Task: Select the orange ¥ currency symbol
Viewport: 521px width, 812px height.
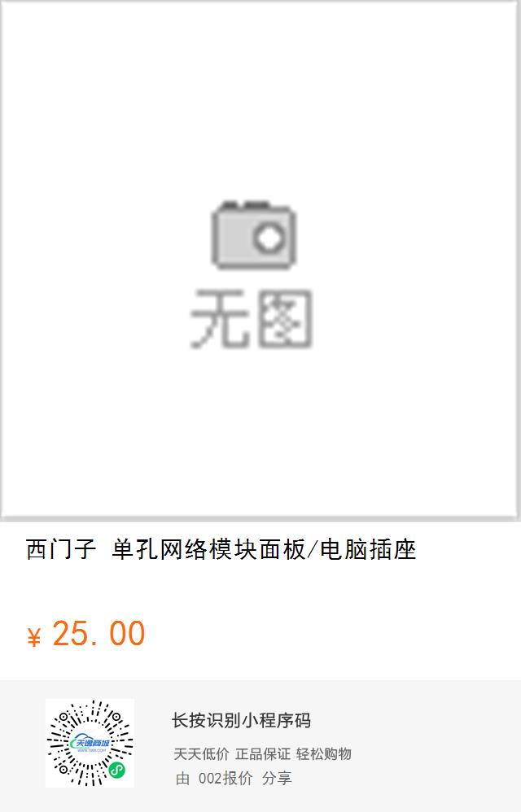Action: click(33, 637)
